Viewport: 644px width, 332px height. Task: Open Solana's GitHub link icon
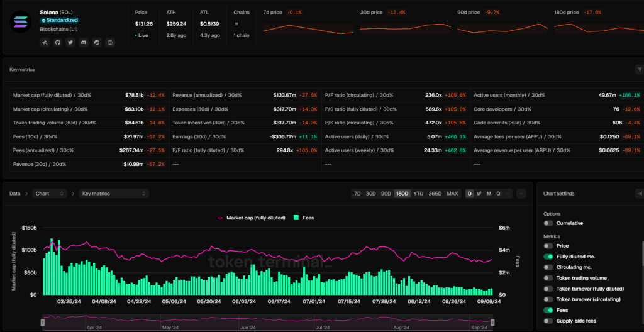57,42
